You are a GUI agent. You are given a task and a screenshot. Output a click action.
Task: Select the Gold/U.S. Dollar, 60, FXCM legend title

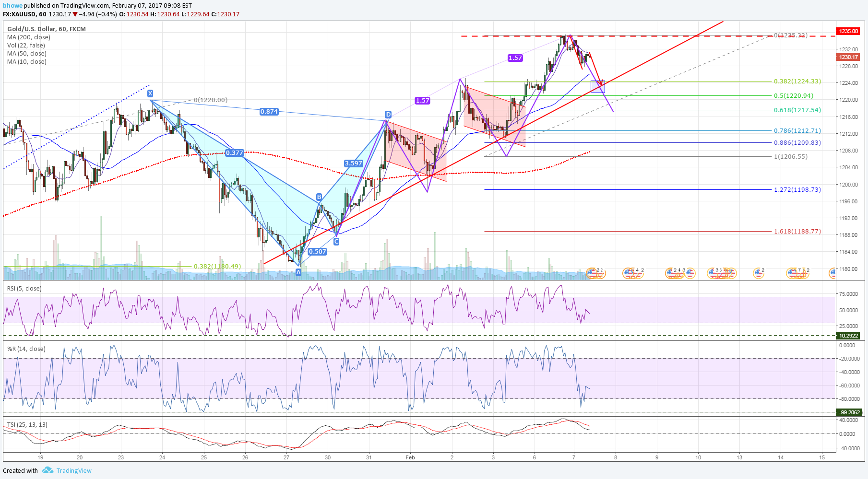[x=47, y=29]
